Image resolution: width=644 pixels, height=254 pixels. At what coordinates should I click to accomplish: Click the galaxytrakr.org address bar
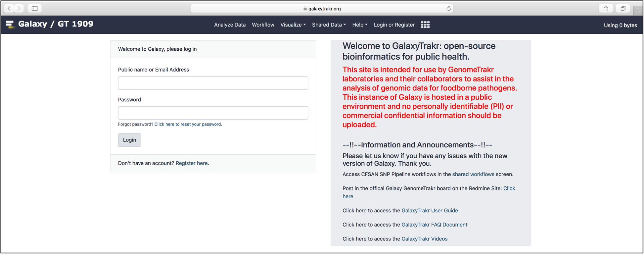(322, 9)
